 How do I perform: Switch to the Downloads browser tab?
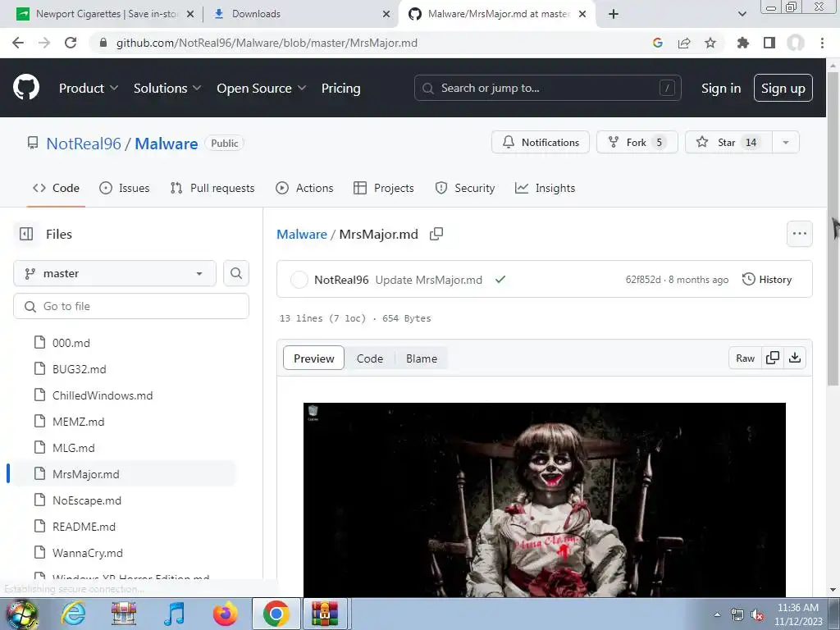300,14
